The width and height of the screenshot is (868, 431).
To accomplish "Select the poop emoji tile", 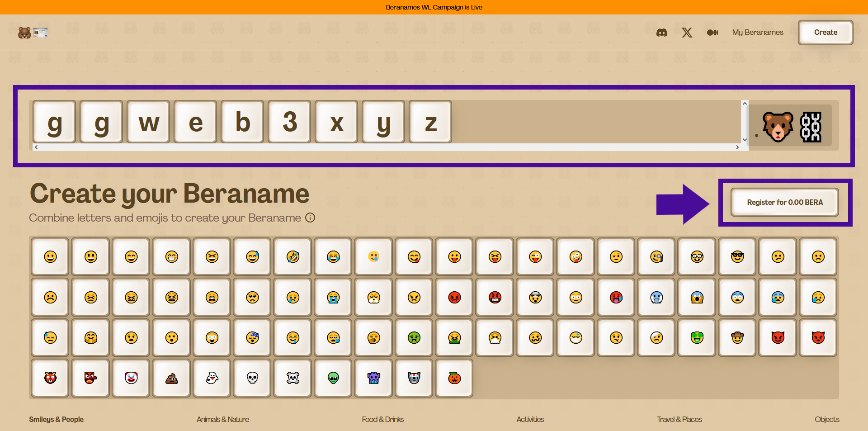I will [x=171, y=378].
